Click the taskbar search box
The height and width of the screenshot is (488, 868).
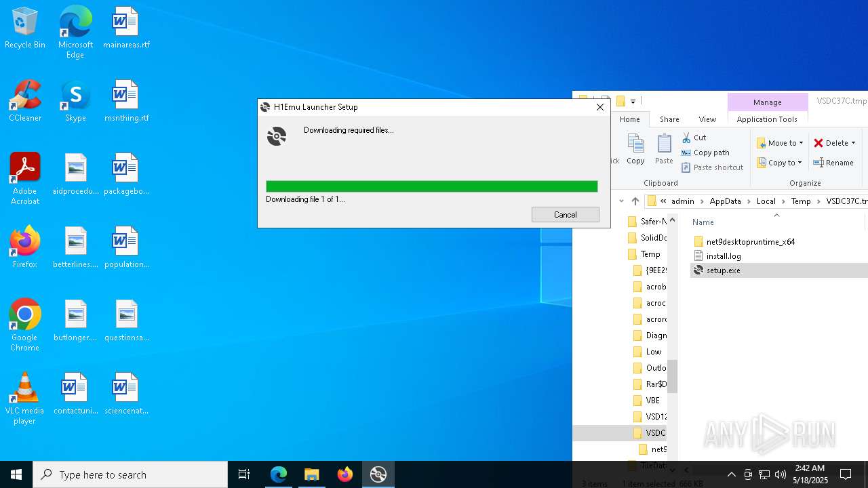130,474
